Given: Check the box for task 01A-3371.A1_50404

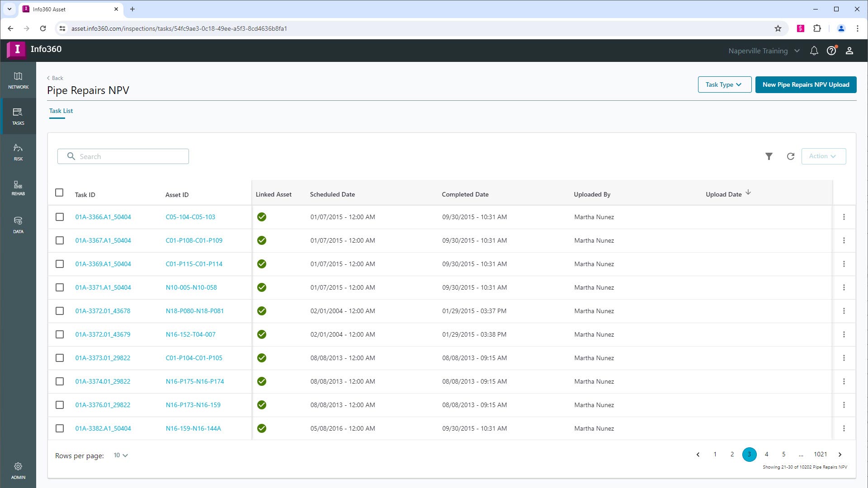Looking at the screenshot, I should coord(60,288).
